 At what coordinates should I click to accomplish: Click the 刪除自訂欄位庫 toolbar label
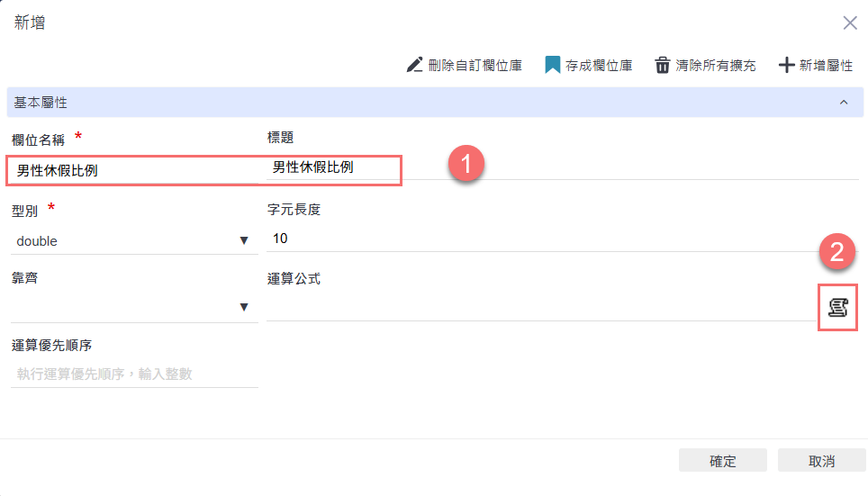pos(475,66)
